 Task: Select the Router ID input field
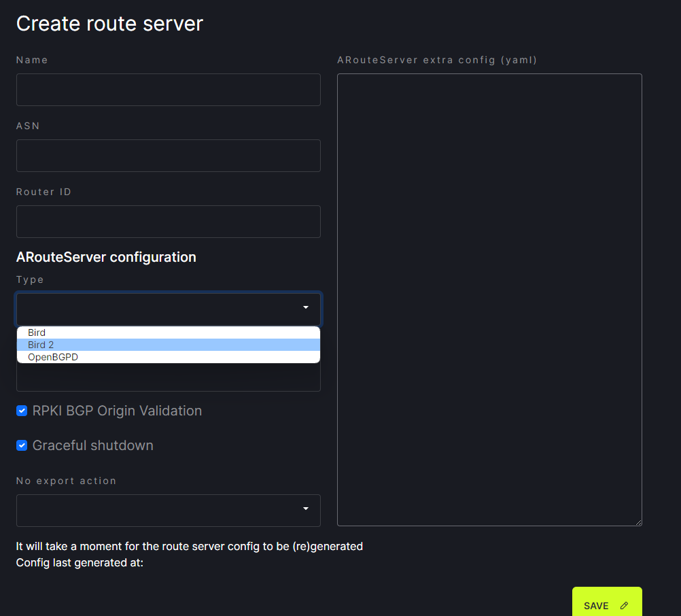click(168, 222)
